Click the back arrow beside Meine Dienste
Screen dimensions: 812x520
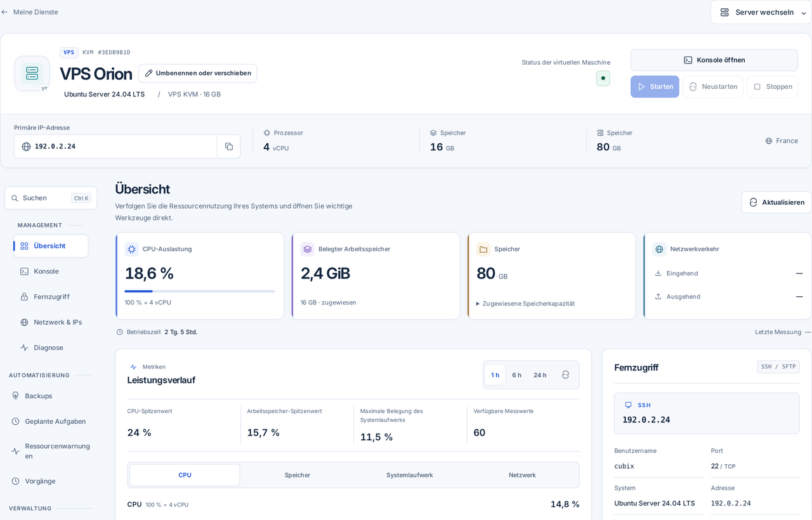point(4,12)
